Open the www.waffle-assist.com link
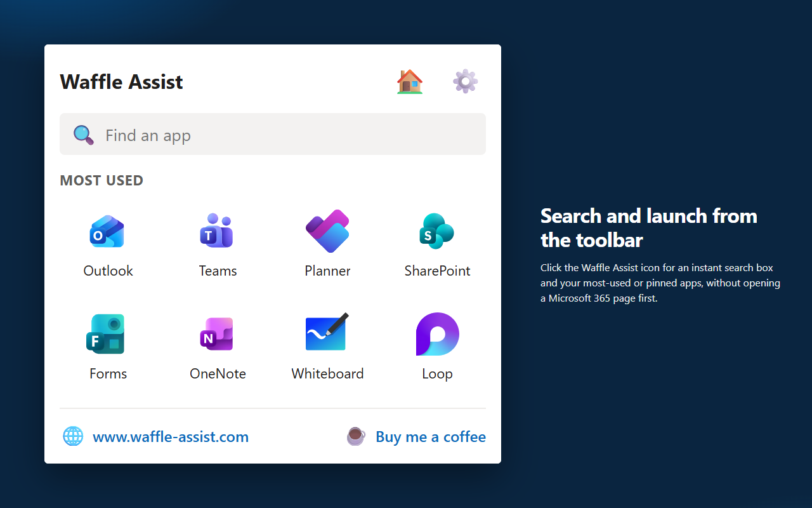Image resolution: width=812 pixels, height=508 pixels. pos(171,437)
